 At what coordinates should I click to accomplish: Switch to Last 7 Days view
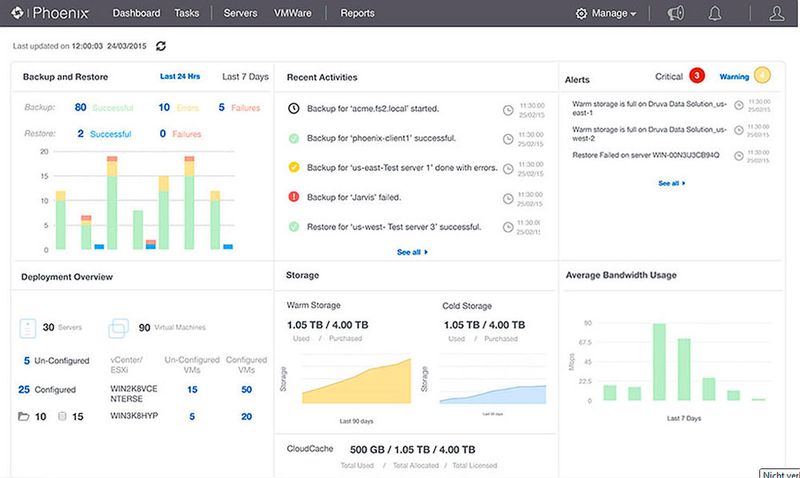point(245,77)
